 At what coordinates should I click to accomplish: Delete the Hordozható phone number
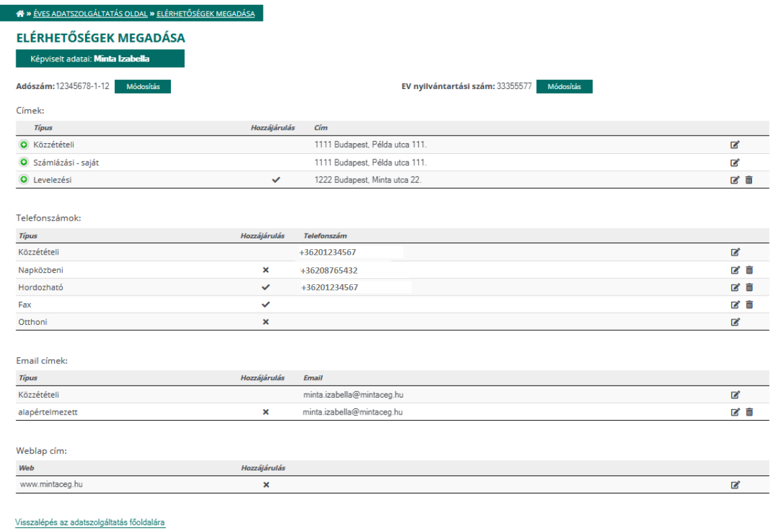click(x=749, y=287)
